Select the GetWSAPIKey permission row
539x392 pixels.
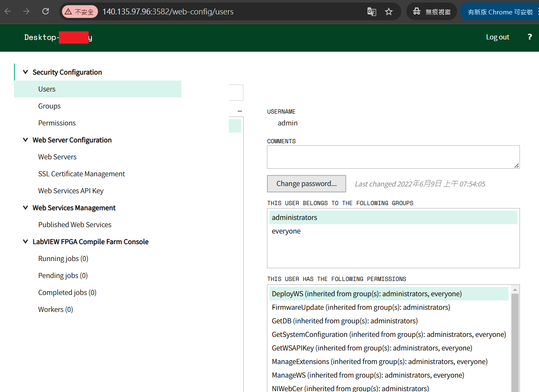click(x=389, y=348)
